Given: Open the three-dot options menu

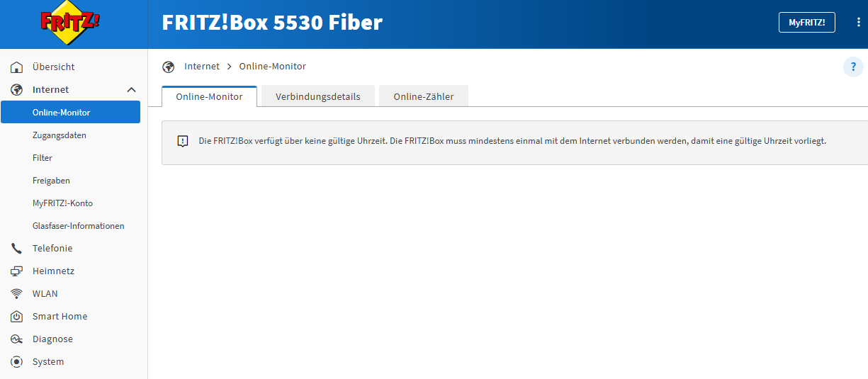Looking at the screenshot, I should (858, 23).
